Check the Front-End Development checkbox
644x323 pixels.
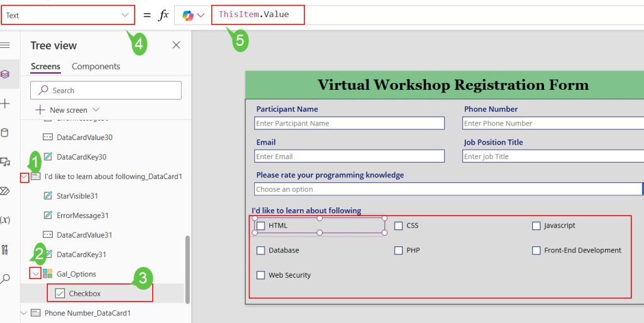tap(536, 250)
